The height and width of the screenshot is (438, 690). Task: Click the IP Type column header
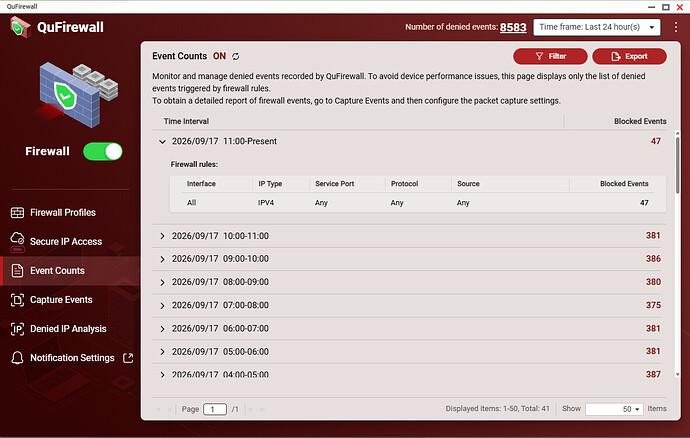[x=270, y=184]
